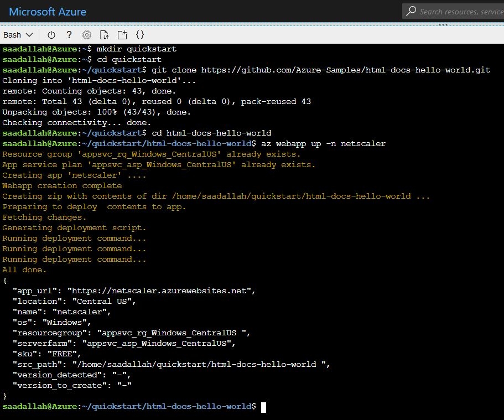
Task: Restart Cloud Shell with power icon
Action: (51, 35)
